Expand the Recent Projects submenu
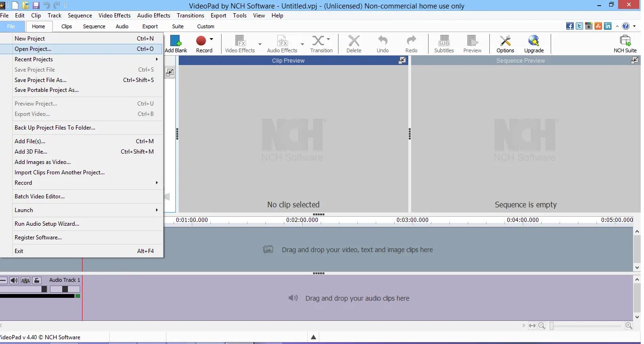 tap(157, 59)
